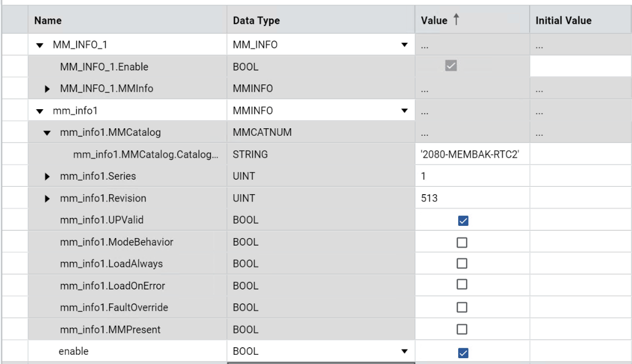The image size is (632, 364).
Task: Uncheck the enable variable value checkbox
Action: pyautogui.click(x=462, y=352)
